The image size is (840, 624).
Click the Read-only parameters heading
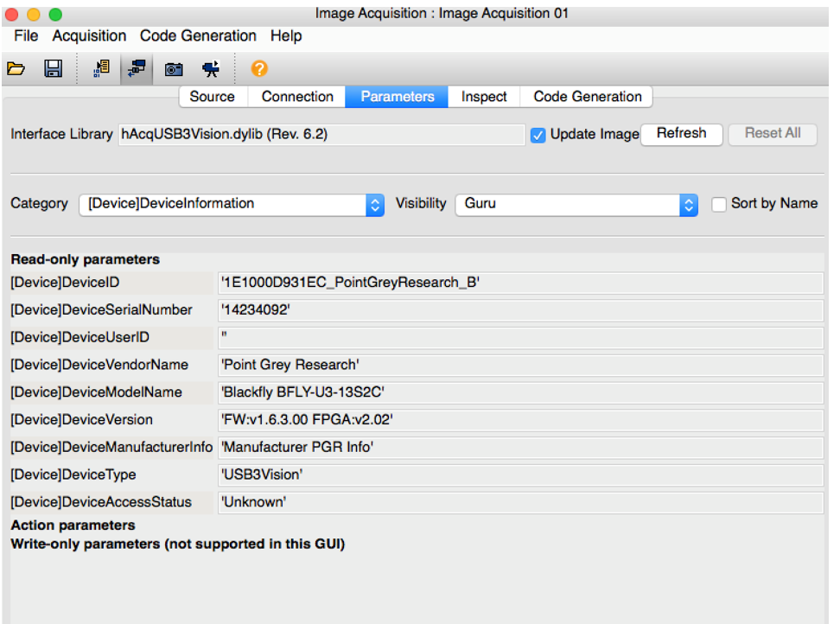point(86,260)
